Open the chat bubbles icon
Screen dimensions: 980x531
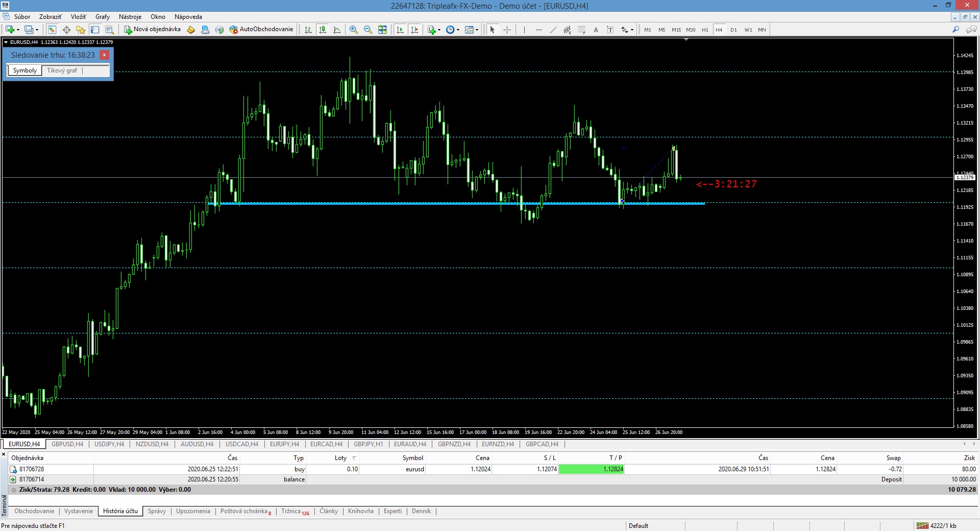click(971, 30)
